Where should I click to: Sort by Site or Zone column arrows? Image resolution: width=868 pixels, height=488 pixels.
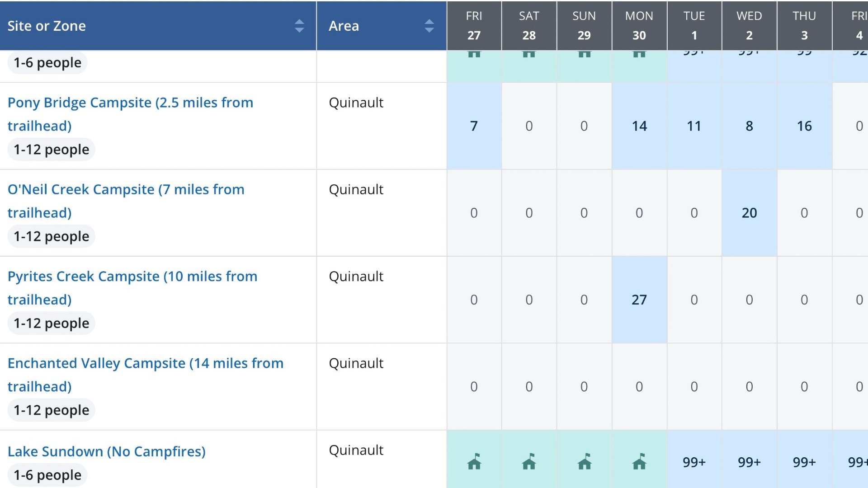point(299,26)
